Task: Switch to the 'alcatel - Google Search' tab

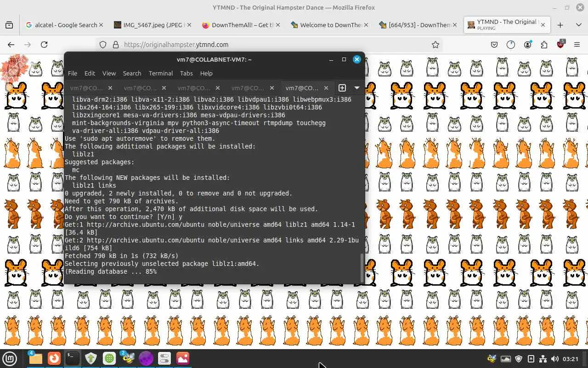Action: pos(64,25)
